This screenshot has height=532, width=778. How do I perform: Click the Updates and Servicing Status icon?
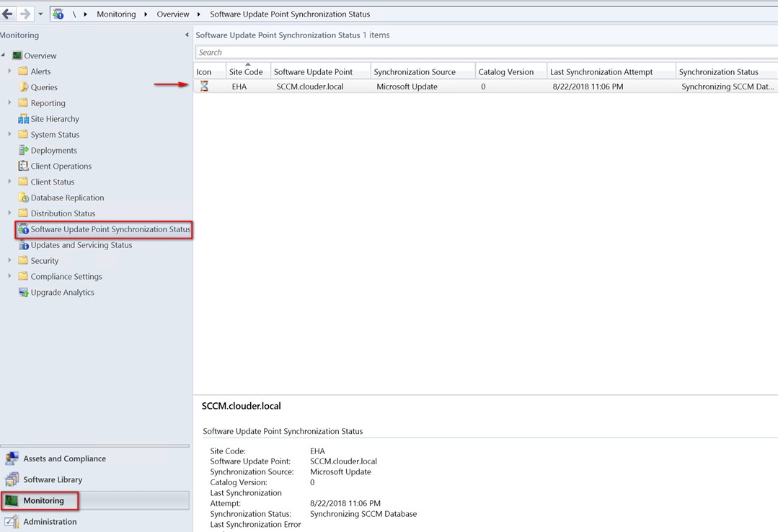pyautogui.click(x=23, y=244)
